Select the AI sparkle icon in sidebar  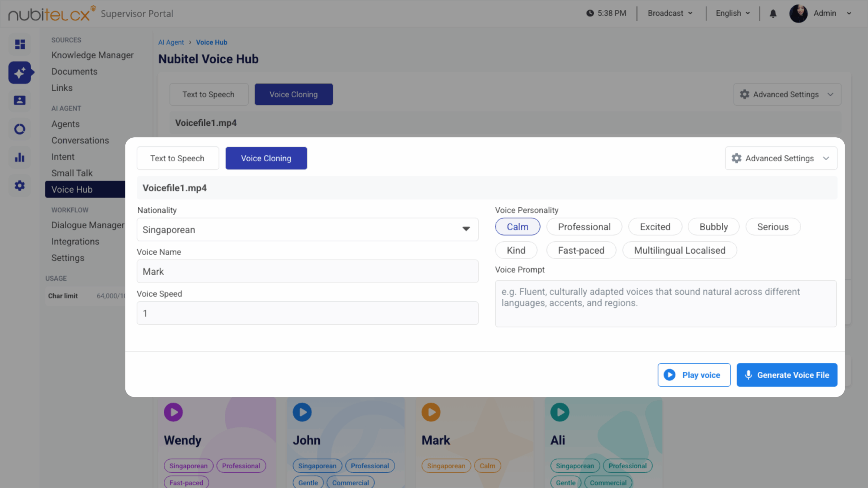[20, 73]
